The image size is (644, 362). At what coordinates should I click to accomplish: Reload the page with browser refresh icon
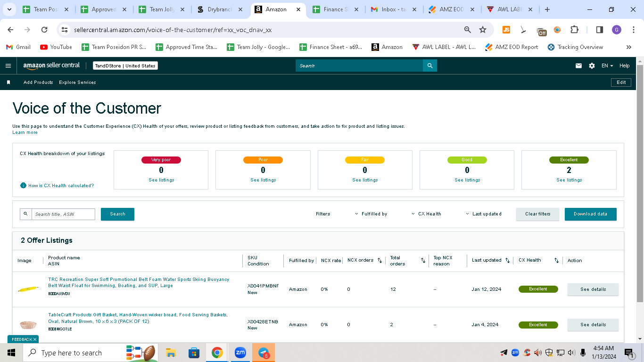click(44, 30)
